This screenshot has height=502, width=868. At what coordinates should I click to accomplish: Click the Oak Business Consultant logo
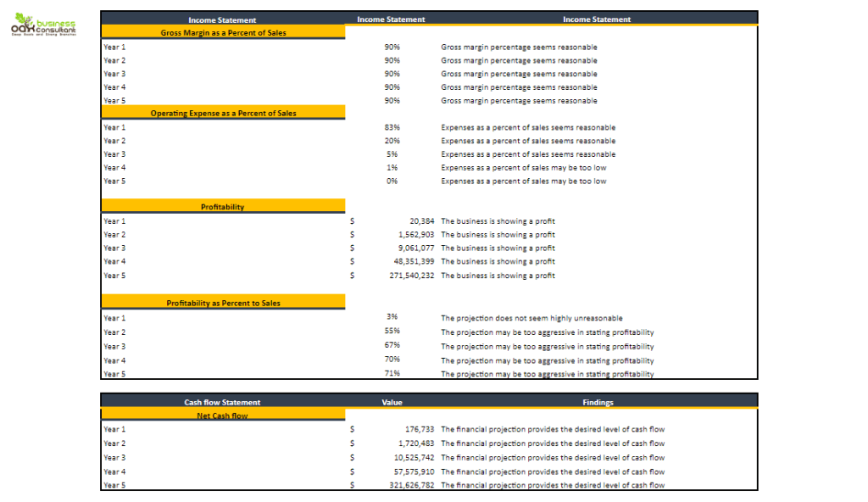click(x=44, y=25)
